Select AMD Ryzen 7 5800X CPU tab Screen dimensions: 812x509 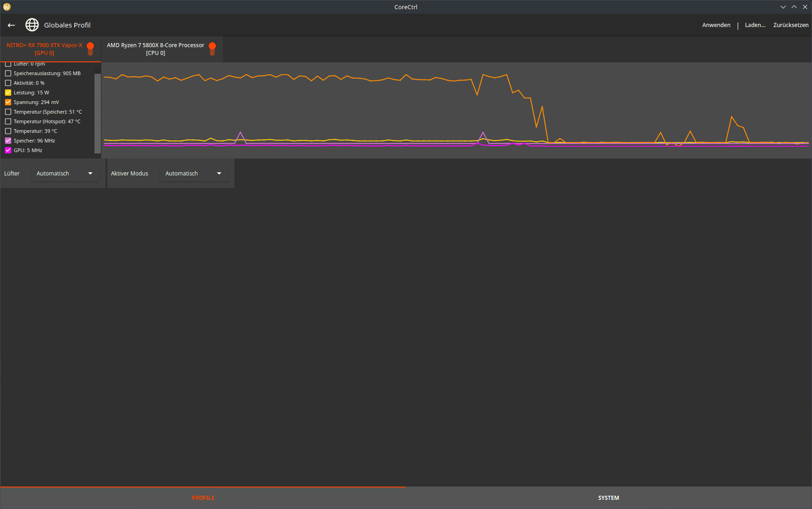pos(162,49)
